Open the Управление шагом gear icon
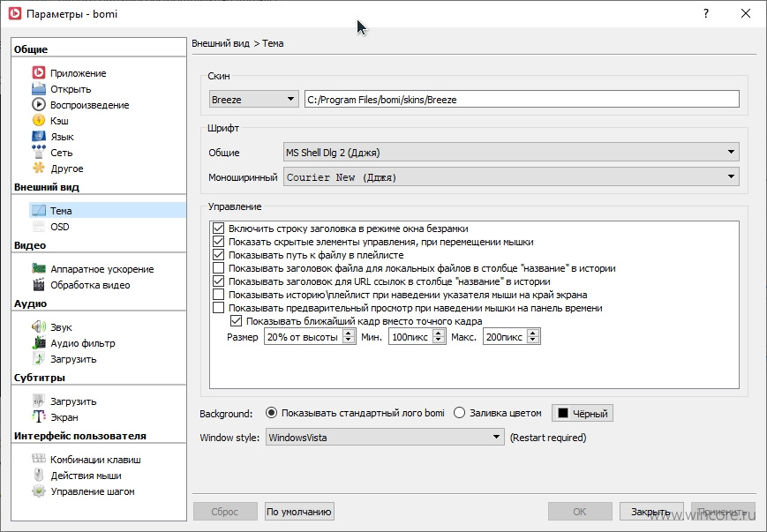This screenshot has height=532, width=767. click(x=39, y=491)
